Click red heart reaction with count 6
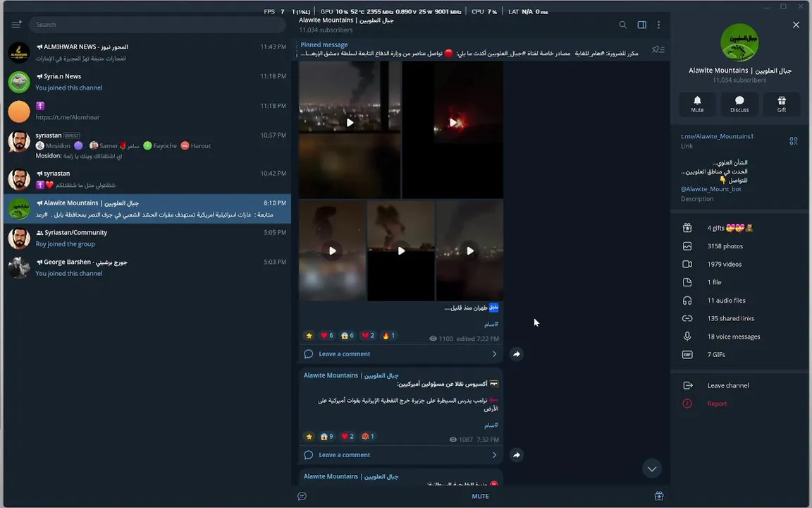 tap(326, 336)
